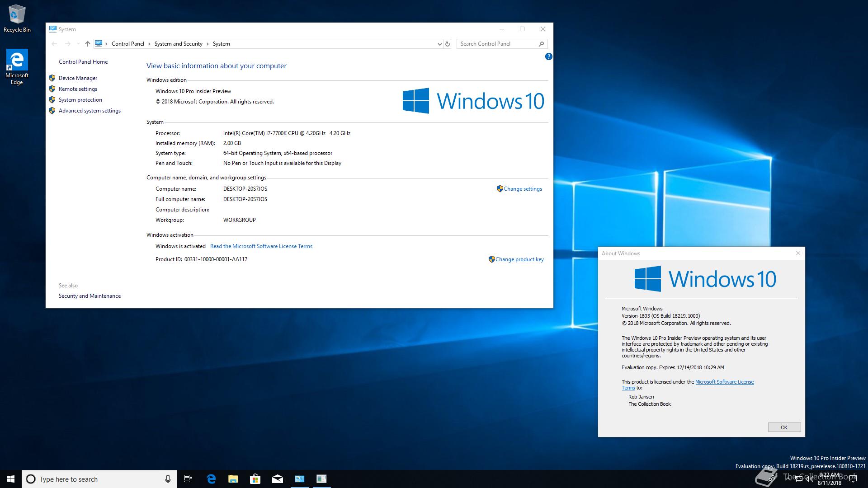Open Security and Maintenance link

point(90,296)
